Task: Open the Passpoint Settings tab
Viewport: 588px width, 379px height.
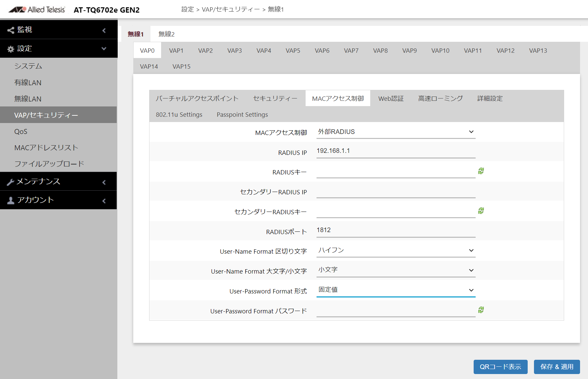Action: (x=242, y=115)
